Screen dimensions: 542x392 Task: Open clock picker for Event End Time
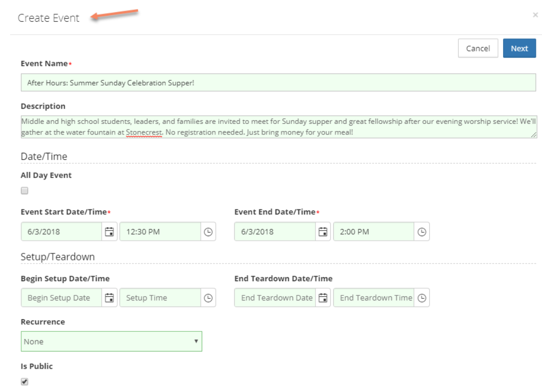pyautogui.click(x=422, y=232)
